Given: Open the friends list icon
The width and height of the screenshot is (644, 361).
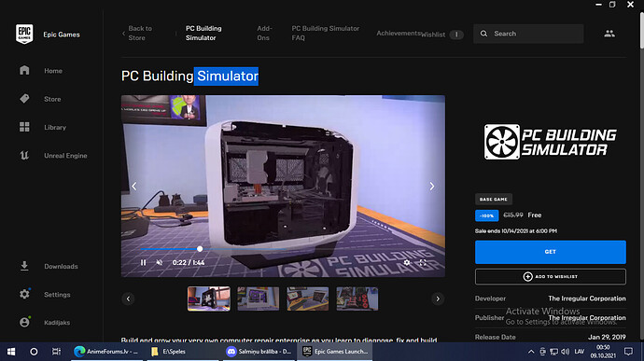Looking at the screenshot, I should click(x=609, y=34).
